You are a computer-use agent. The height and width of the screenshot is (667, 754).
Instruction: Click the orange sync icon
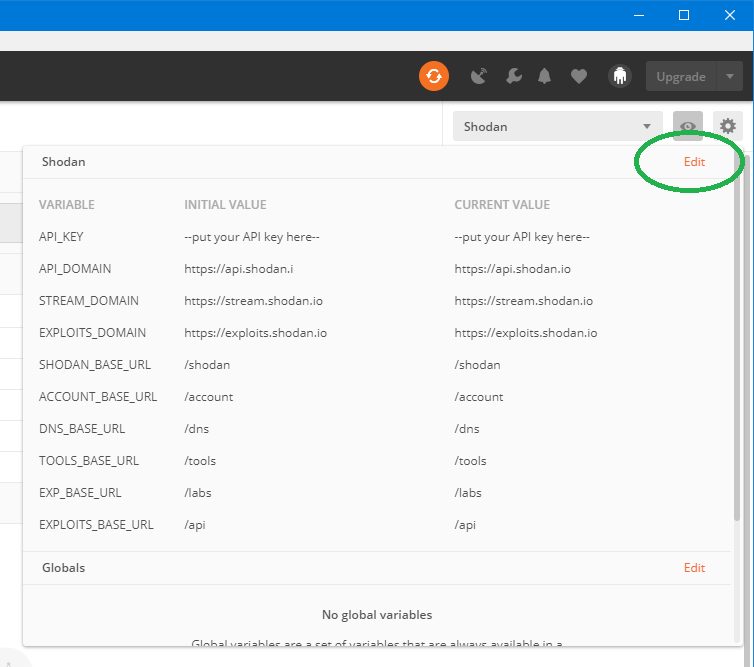coord(434,76)
